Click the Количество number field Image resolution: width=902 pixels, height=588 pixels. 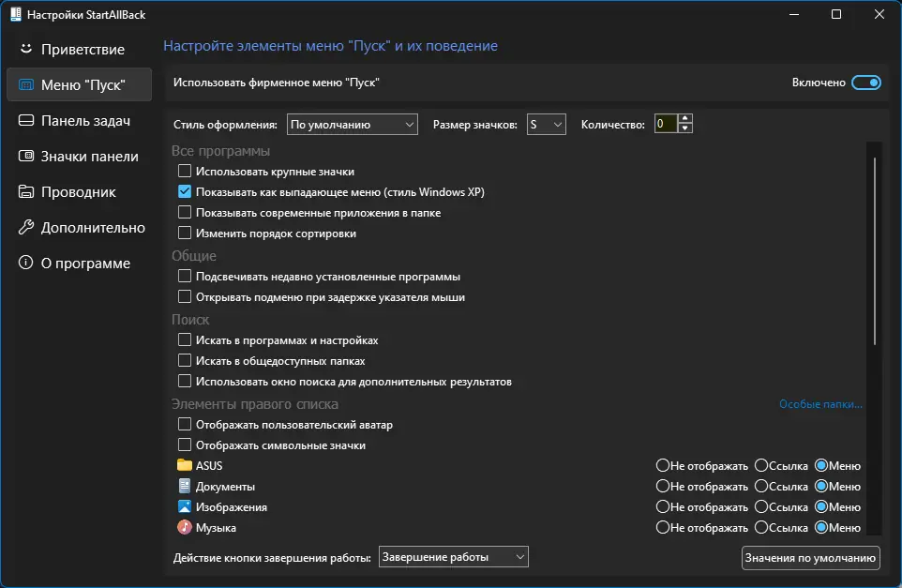click(x=666, y=124)
